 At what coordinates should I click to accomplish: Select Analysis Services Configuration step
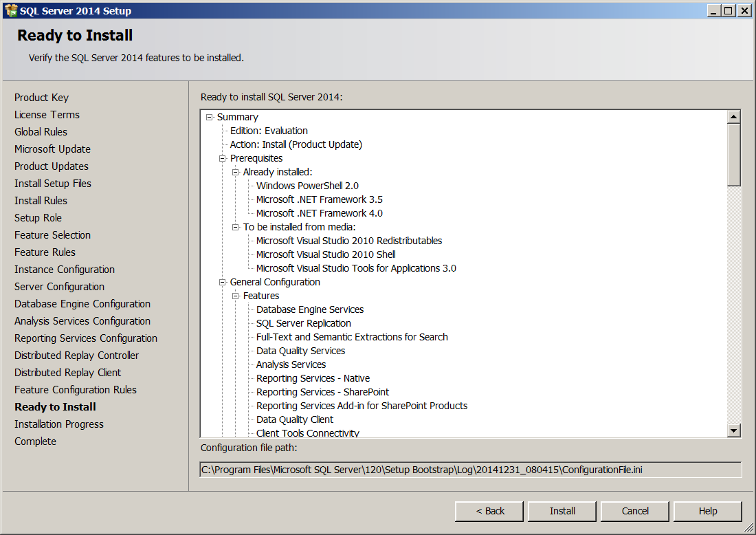(82, 321)
